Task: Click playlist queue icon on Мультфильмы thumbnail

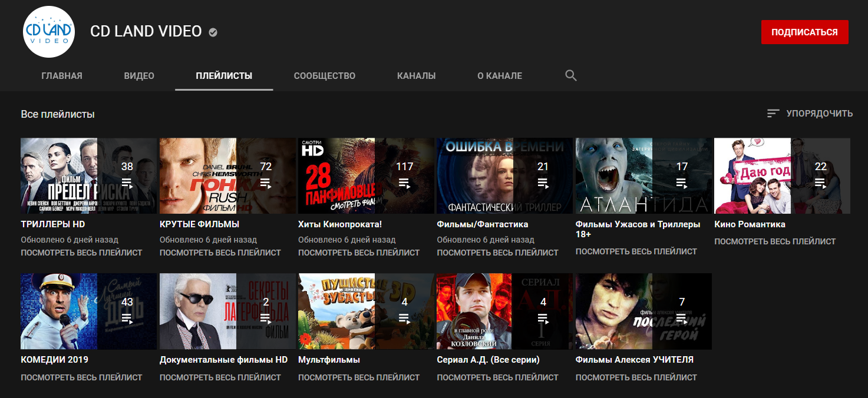Action: click(404, 319)
